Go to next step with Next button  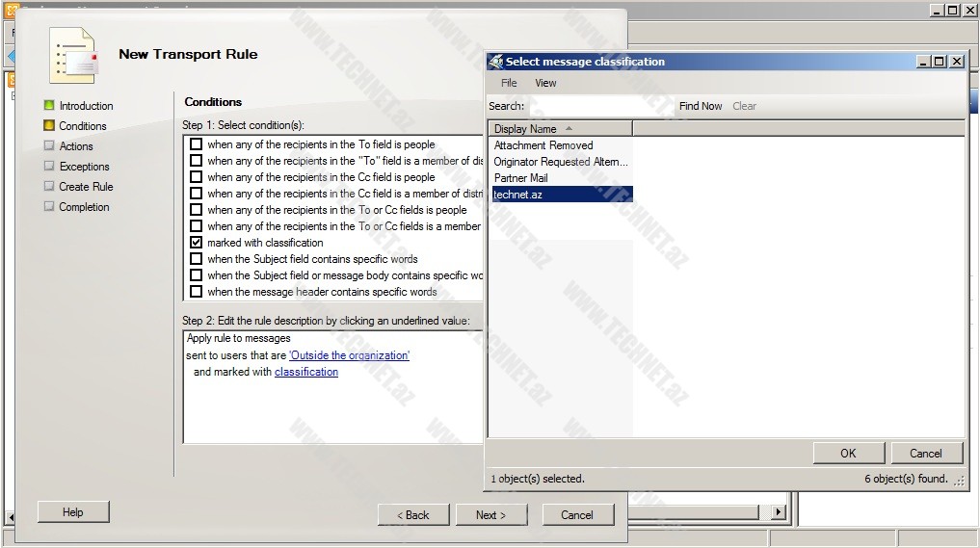(490, 515)
